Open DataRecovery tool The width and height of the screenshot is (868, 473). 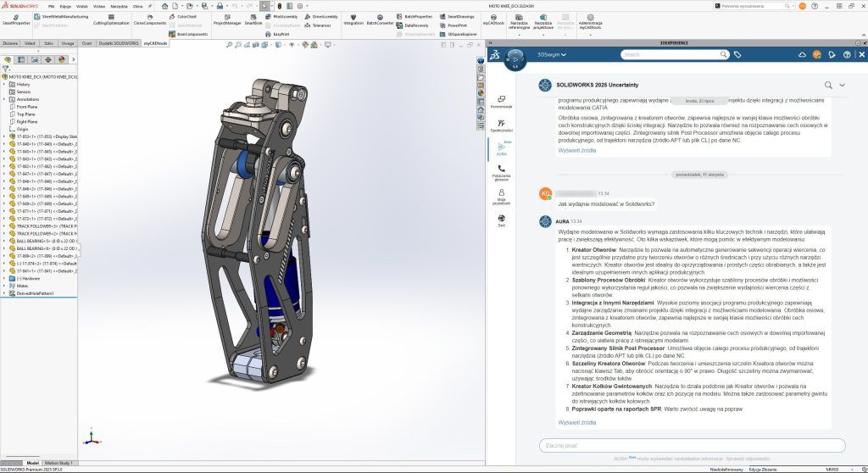413,25
